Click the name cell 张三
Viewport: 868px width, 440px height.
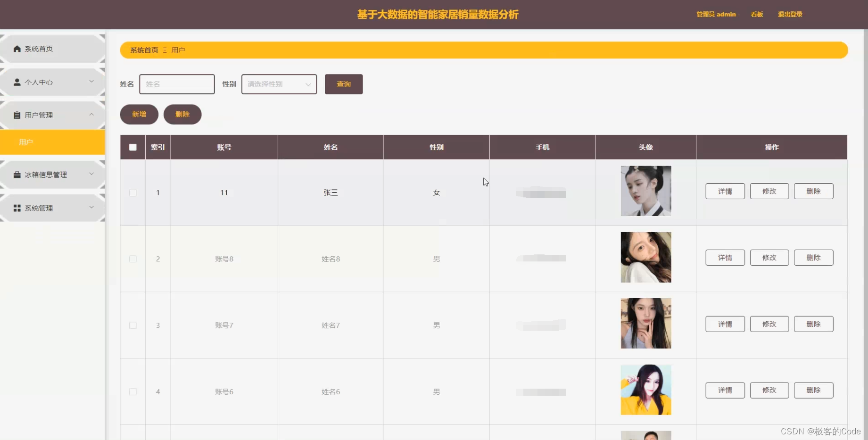point(331,193)
